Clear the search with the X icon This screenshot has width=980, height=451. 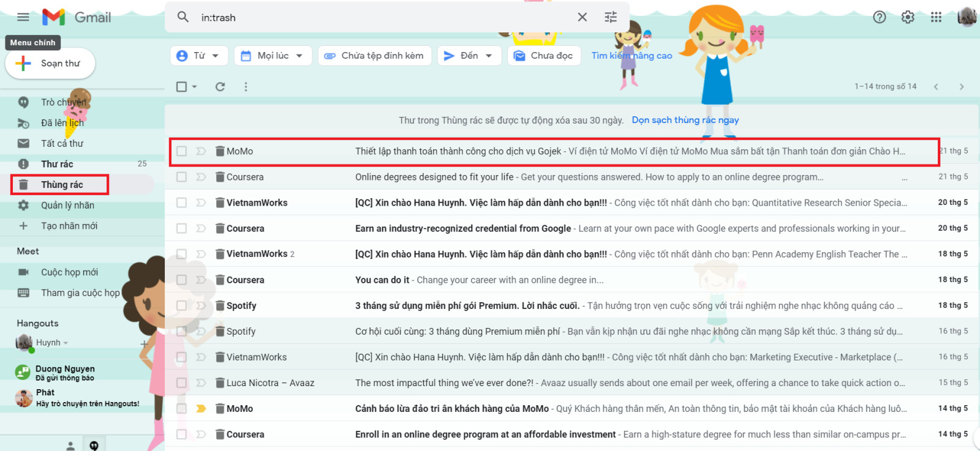point(582,17)
